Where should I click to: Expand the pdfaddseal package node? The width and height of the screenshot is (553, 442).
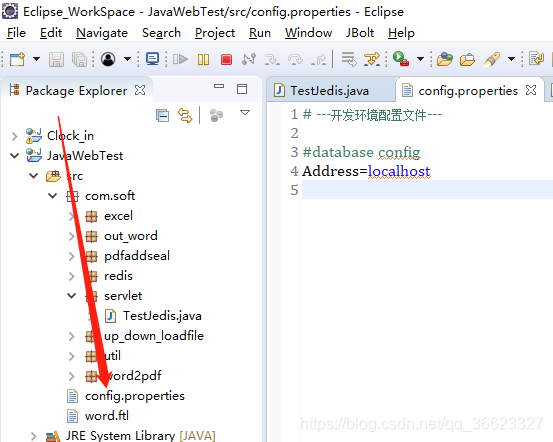[72, 256]
